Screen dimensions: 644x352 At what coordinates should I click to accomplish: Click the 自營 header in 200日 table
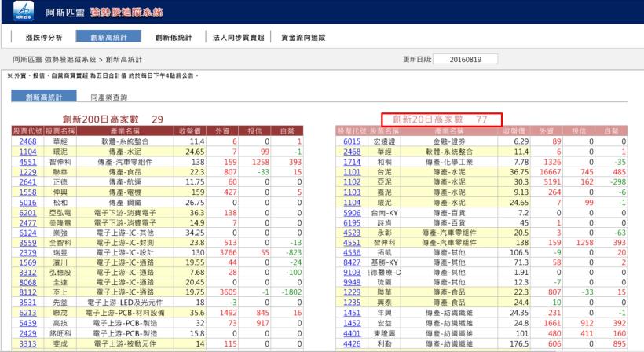coord(287,131)
